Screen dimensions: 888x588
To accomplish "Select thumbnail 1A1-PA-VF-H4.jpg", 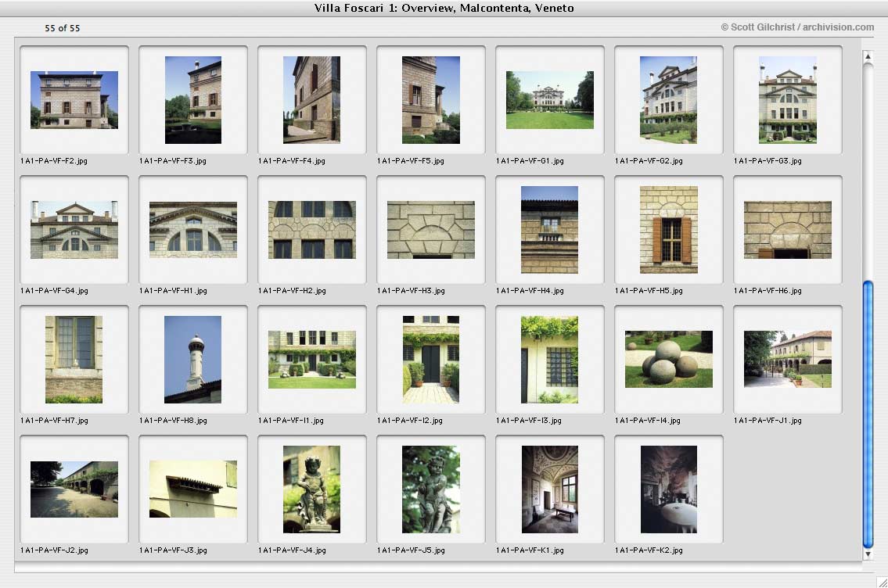I will (550, 230).
